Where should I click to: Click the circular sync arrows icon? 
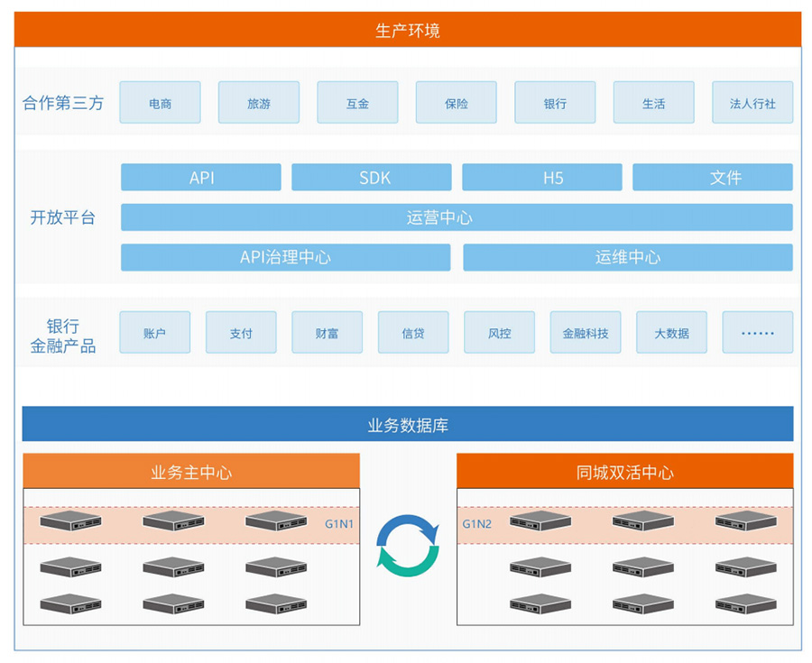(408, 546)
